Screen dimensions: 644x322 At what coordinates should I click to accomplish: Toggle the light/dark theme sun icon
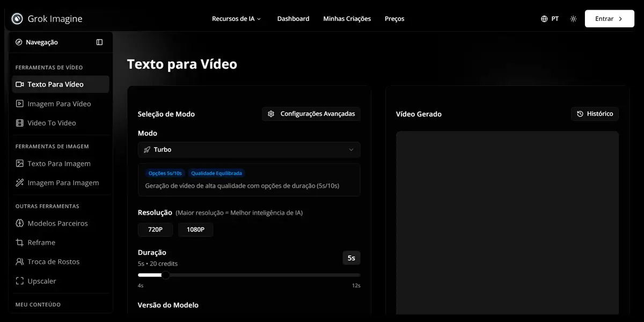click(573, 18)
